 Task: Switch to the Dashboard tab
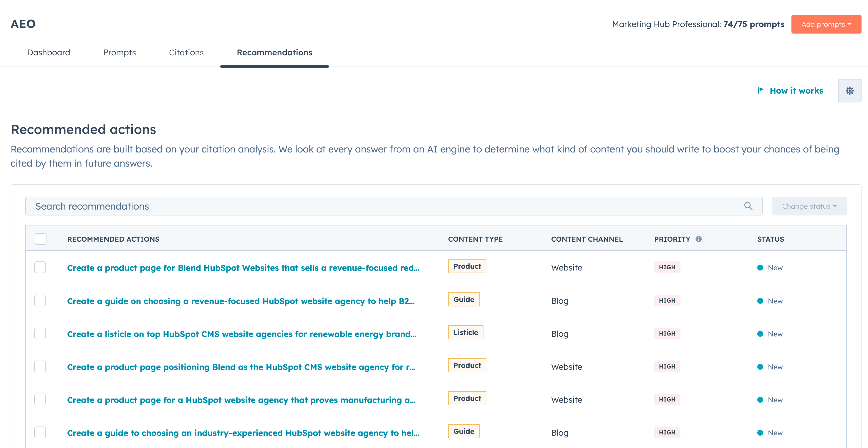pos(49,53)
